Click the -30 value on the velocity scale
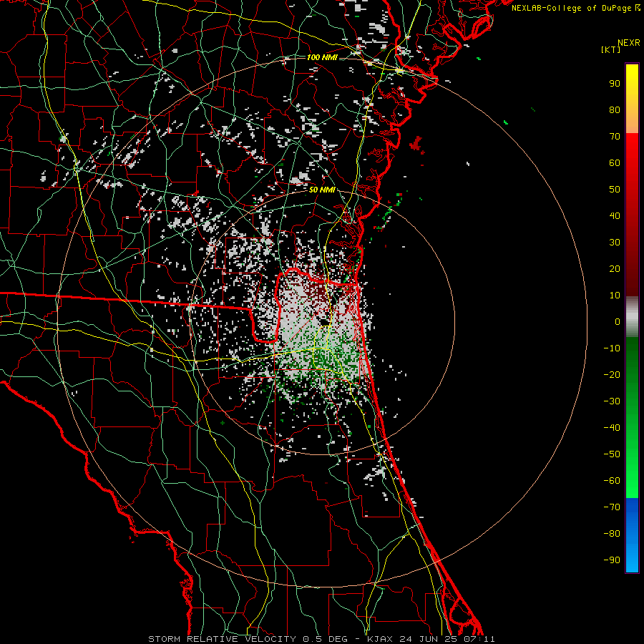This screenshot has height=644, width=644. [x=612, y=401]
